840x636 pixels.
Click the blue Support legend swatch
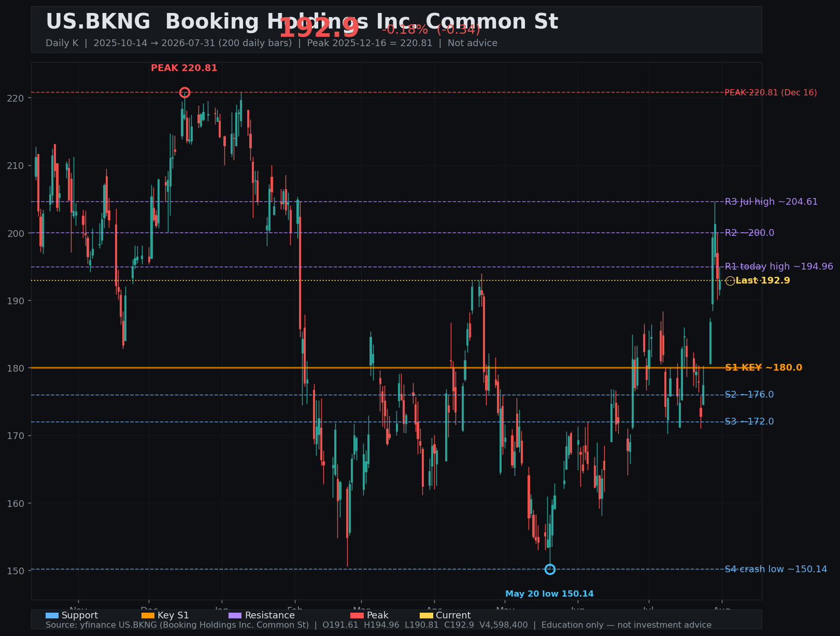click(52, 615)
